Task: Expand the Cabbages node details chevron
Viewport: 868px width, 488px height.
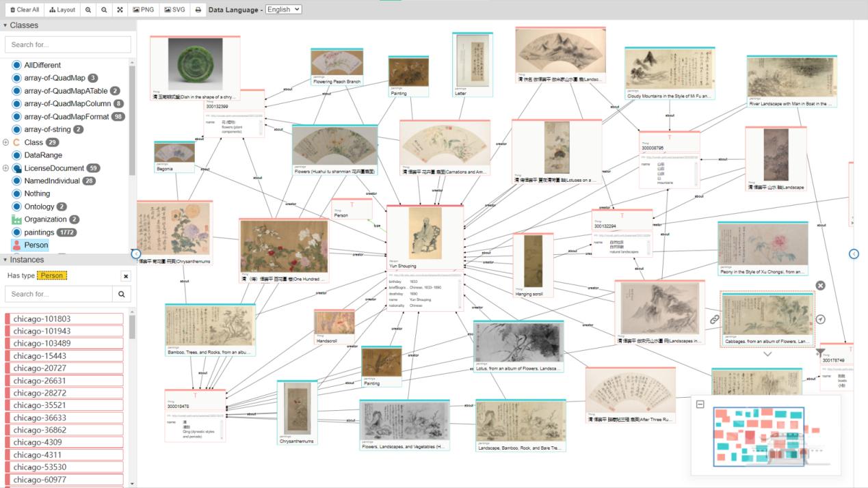Action: (x=767, y=354)
